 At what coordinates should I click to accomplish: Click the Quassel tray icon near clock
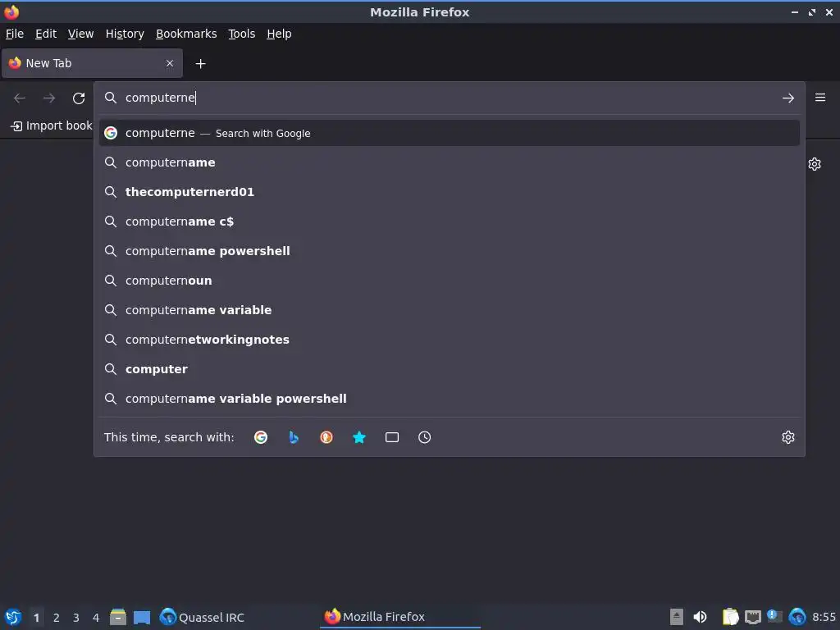(797, 617)
